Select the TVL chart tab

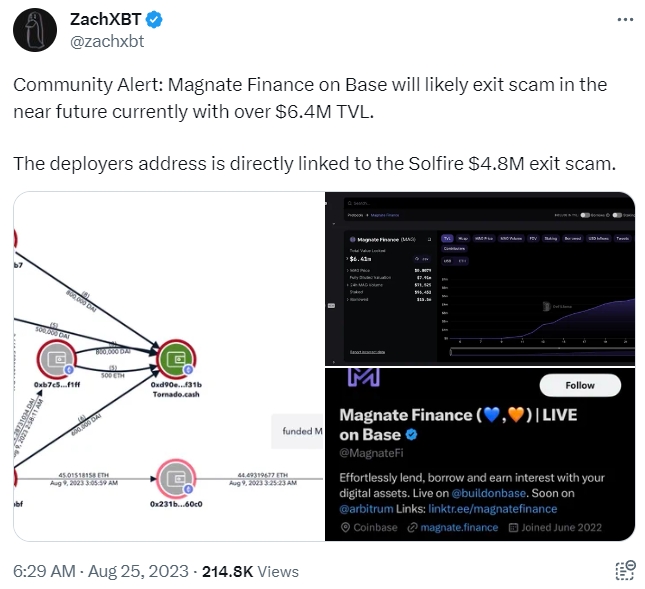pyautogui.click(x=447, y=239)
